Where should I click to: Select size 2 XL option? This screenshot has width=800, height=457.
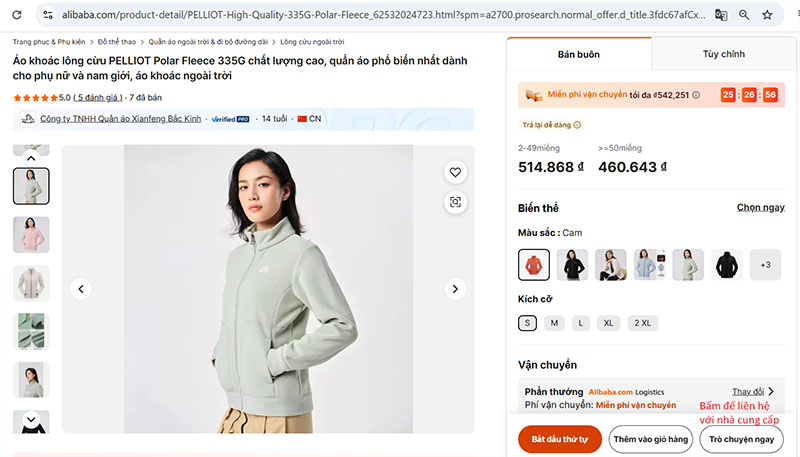642,323
